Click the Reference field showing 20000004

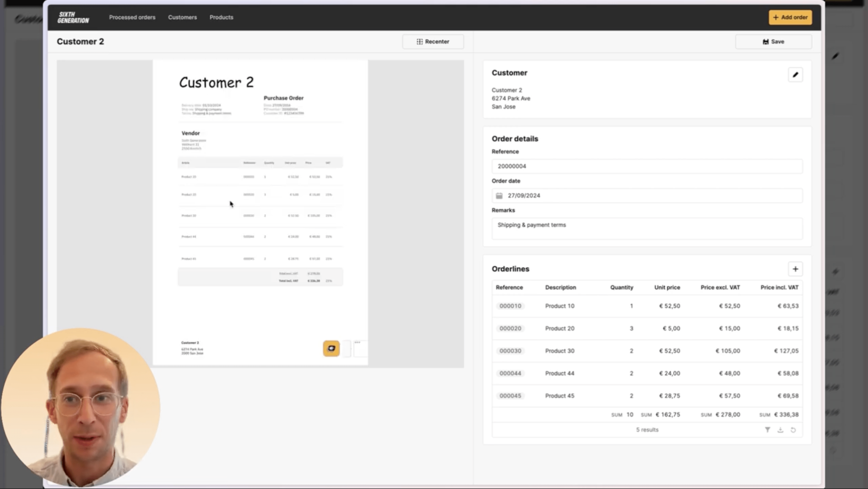pyautogui.click(x=647, y=166)
